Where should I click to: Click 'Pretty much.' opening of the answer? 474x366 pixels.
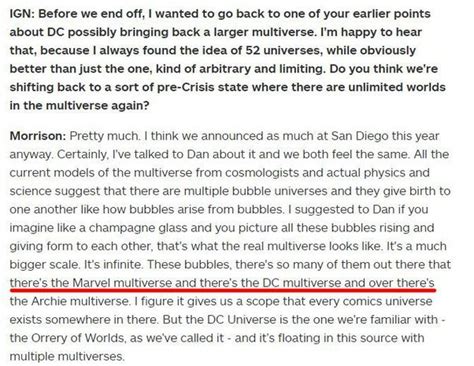coord(104,136)
